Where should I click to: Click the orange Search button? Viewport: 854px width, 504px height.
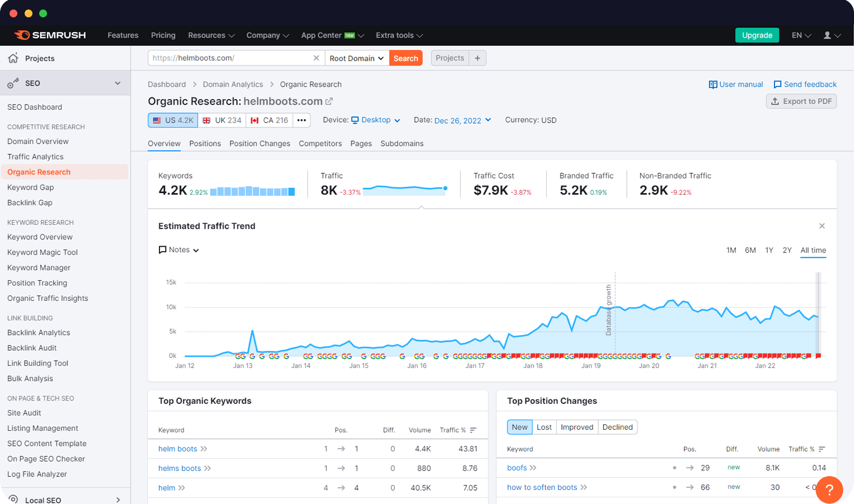point(406,58)
